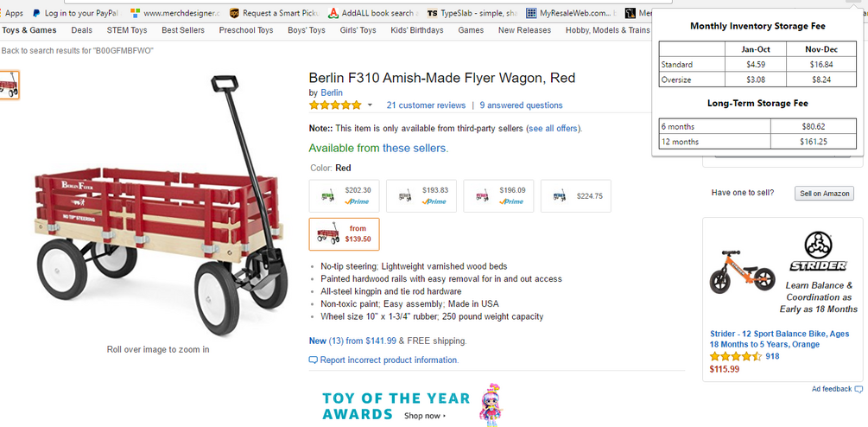Click the Sell on Amazon button
This screenshot has width=868, height=427.
(824, 194)
